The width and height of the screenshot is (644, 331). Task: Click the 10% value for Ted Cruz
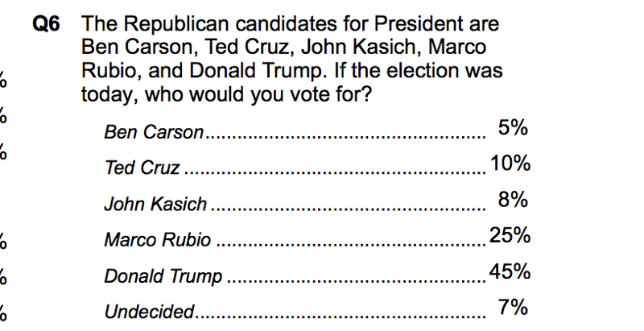coord(510,163)
